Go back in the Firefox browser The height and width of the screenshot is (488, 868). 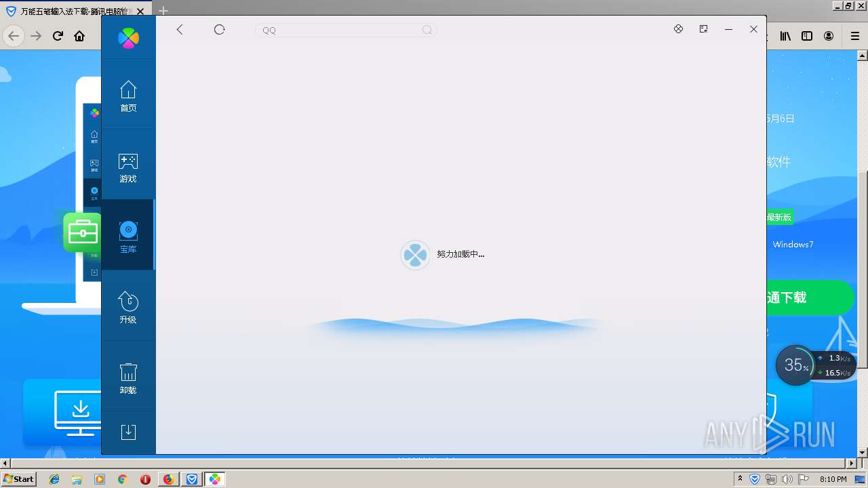pos(14,36)
